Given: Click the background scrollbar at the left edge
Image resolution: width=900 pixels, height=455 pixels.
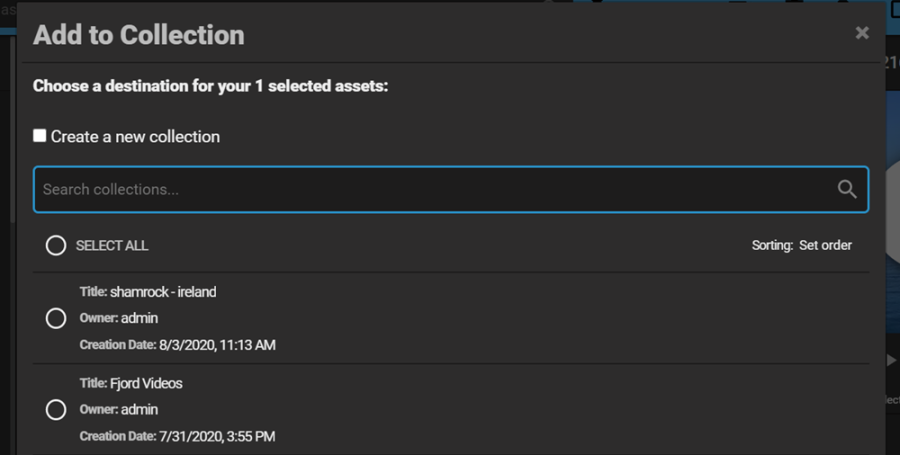Looking at the screenshot, I should pos(12,129).
